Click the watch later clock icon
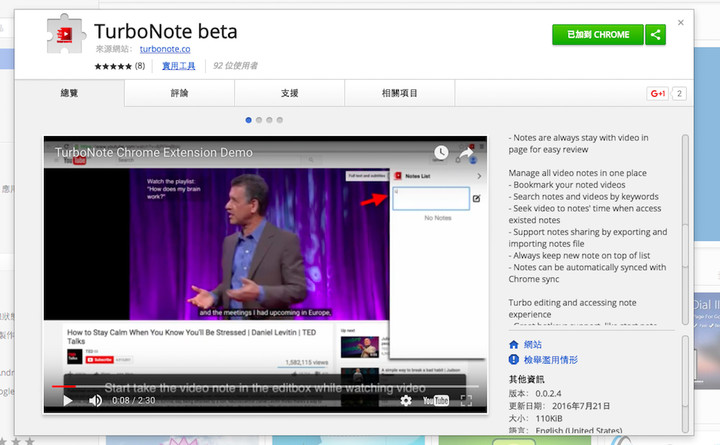Image resolution: width=720 pixels, height=445 pixels. 441,152
